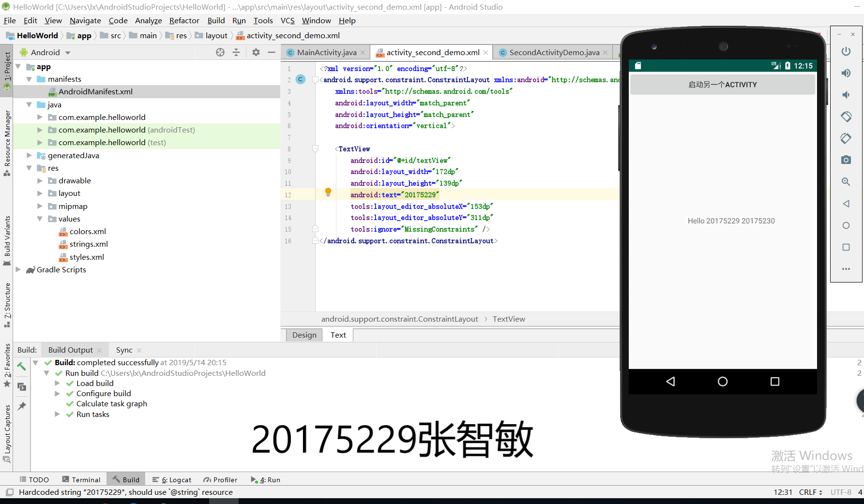This screenshot has width=864, height=504.
Task: Open the Profiler tool window
Action: (x=220, y=479)
